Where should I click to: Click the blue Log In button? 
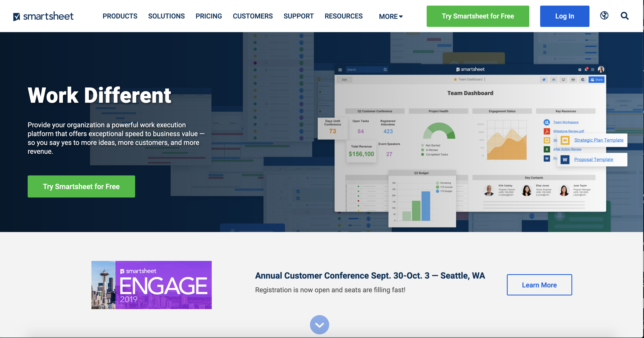[565, 16]
